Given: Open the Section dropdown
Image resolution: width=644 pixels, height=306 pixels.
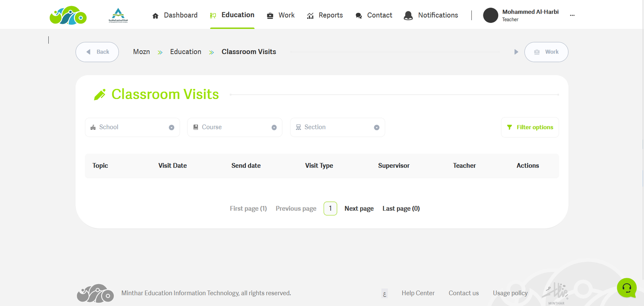Looking at the screenshot, I should (x=337, y=127).
